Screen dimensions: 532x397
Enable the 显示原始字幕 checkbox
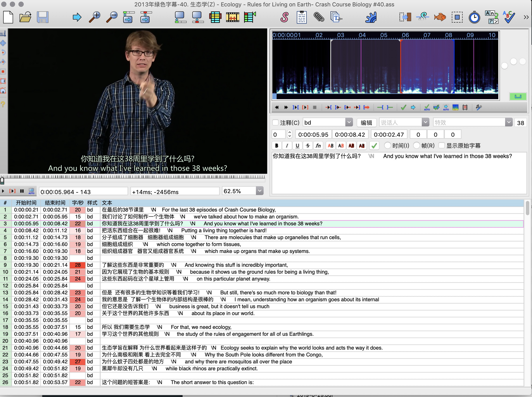tap(442, 145)
